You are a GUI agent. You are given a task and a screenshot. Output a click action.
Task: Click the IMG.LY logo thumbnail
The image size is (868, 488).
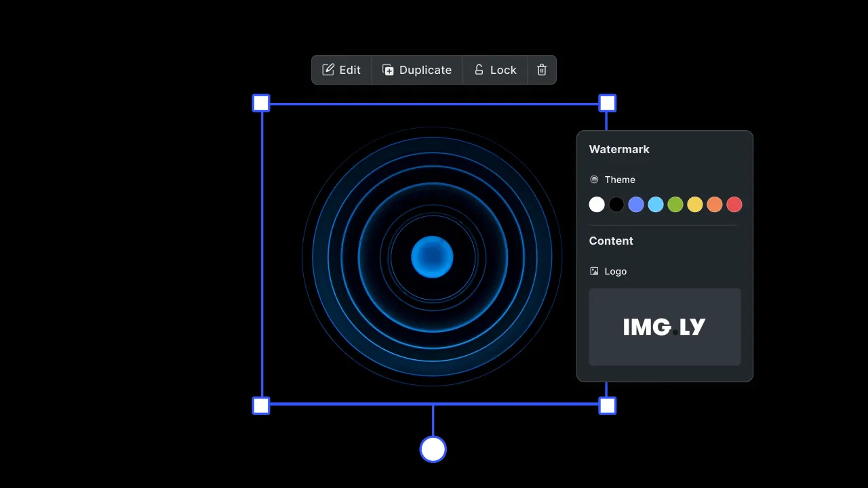[x=665, y=327]
